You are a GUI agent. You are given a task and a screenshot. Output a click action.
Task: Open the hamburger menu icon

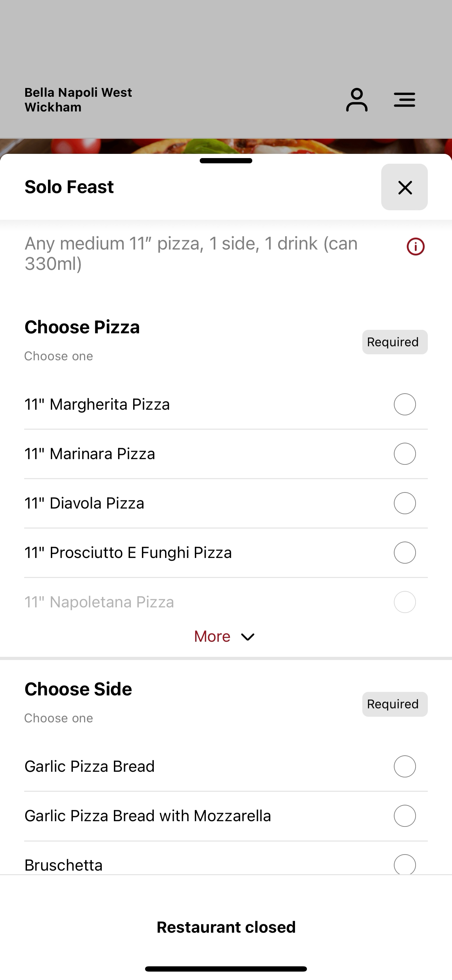click(404, 100)
